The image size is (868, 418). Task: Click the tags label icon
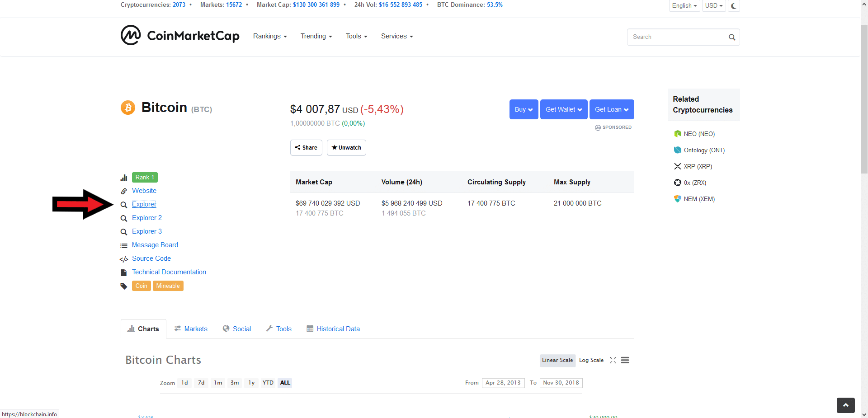coord(124,286)
